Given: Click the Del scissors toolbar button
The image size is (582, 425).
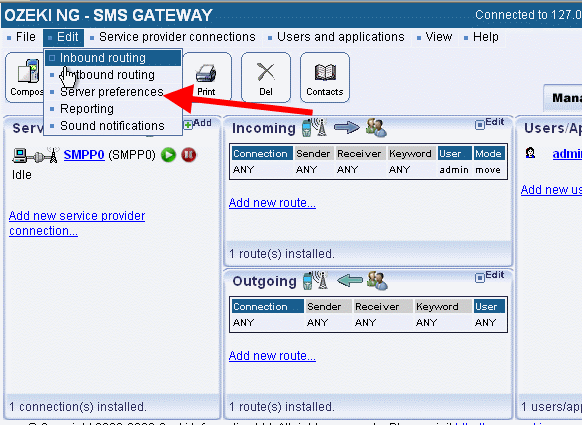Looking at the screenshot, I should tap(266, 77).
